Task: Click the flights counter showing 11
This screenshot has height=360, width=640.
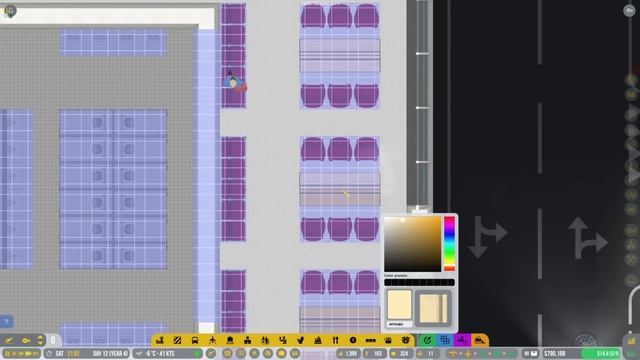Action: [427, 354]
